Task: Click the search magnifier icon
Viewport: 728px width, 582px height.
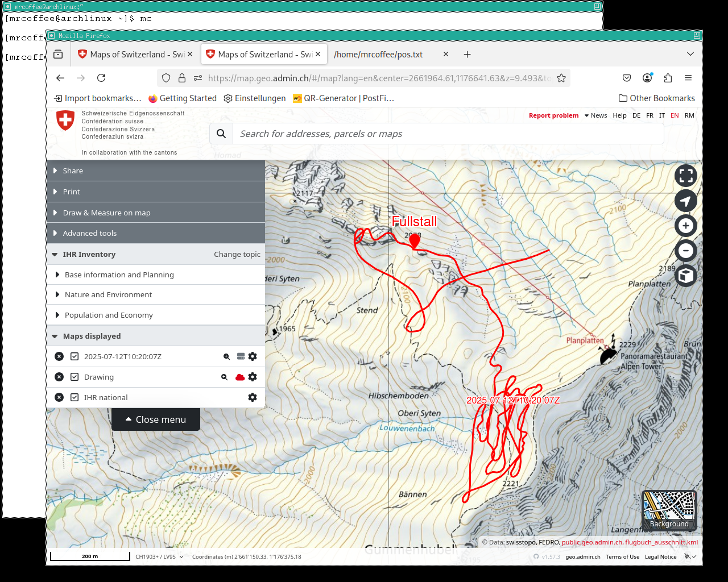Action: (x=221, y=134)
